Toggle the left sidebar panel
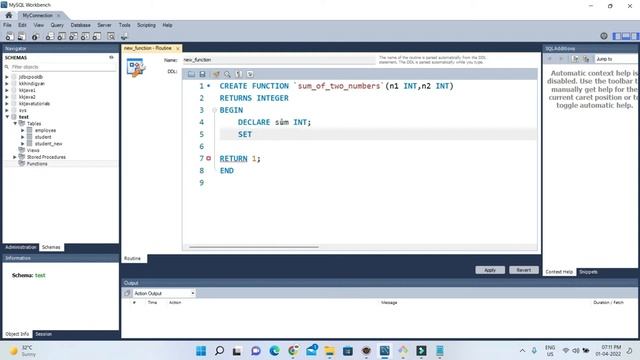The width and height of the screenshot is (640, 360). (x=617, y=36)
